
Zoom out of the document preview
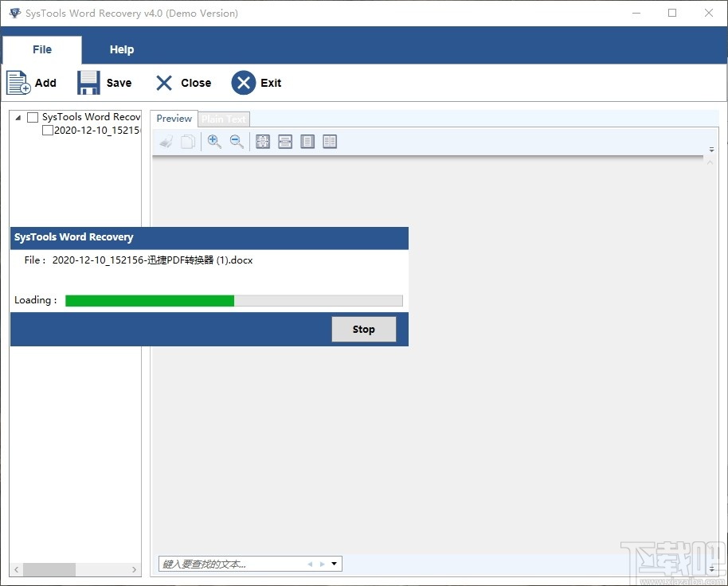tap(237, 141)
